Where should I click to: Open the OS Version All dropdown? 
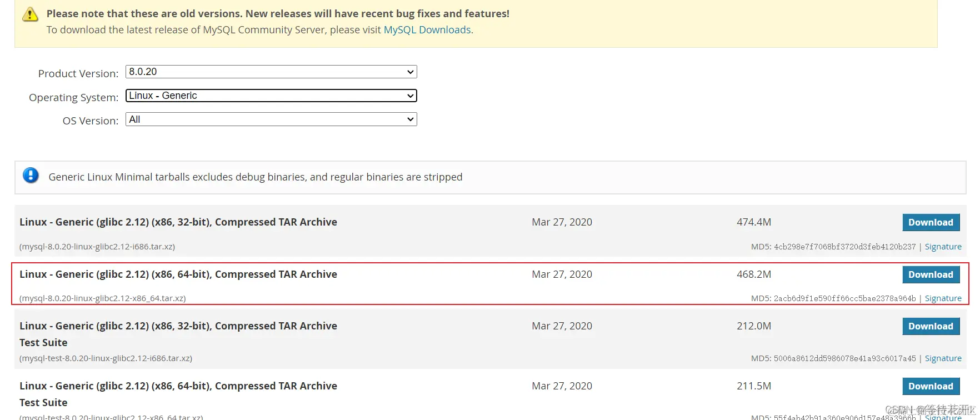coord(271,119)
